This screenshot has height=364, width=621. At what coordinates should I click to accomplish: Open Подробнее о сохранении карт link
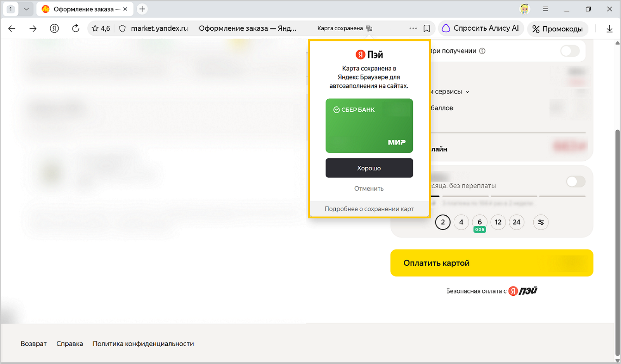pyautogui.click(x=369, y=209)
